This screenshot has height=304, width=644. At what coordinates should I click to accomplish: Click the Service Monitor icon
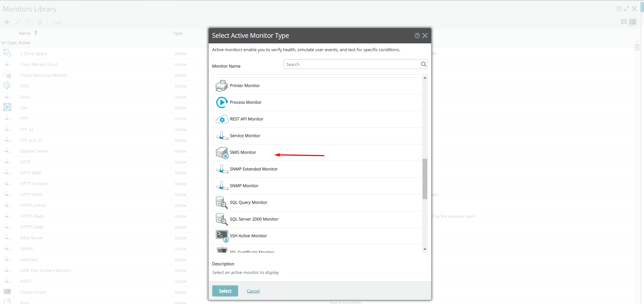222,136
